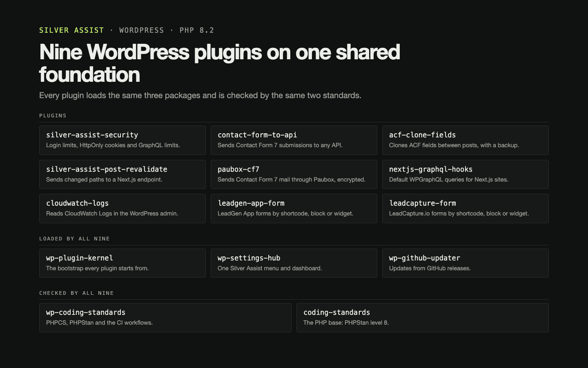This screenshot has height=368, width=588.
Task: Click text 'PHPCS, PHPStan and the CI workflows.'
Action: click(x=99, y=323)
